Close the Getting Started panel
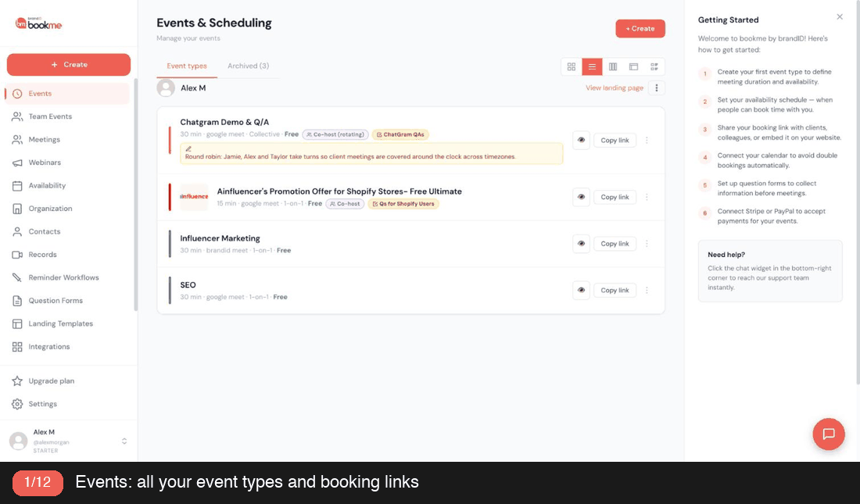 (840, 17)
